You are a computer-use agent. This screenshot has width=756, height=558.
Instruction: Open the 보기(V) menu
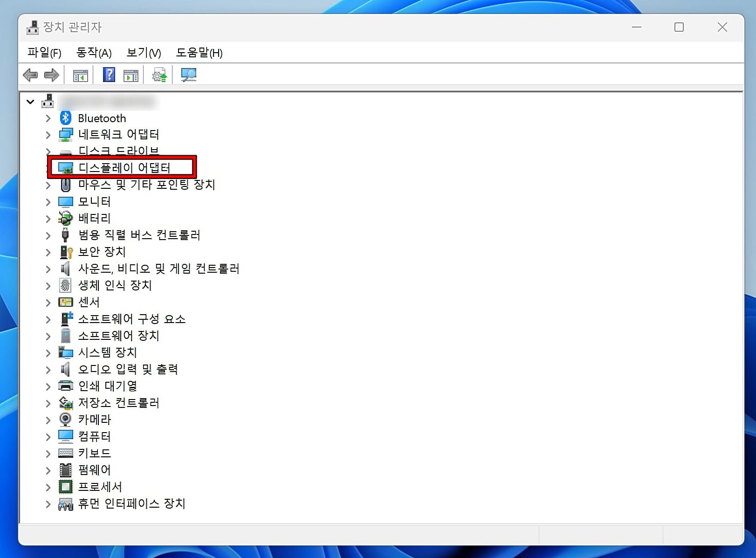[144, 53]
